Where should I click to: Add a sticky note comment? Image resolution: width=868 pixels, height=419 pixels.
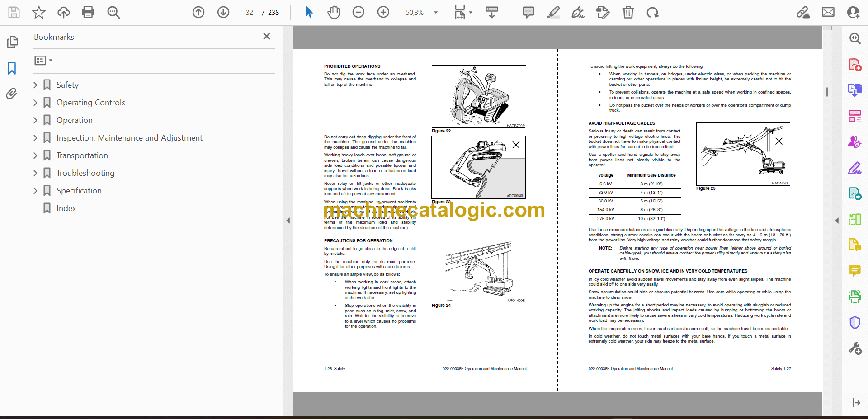pos(528,12)
